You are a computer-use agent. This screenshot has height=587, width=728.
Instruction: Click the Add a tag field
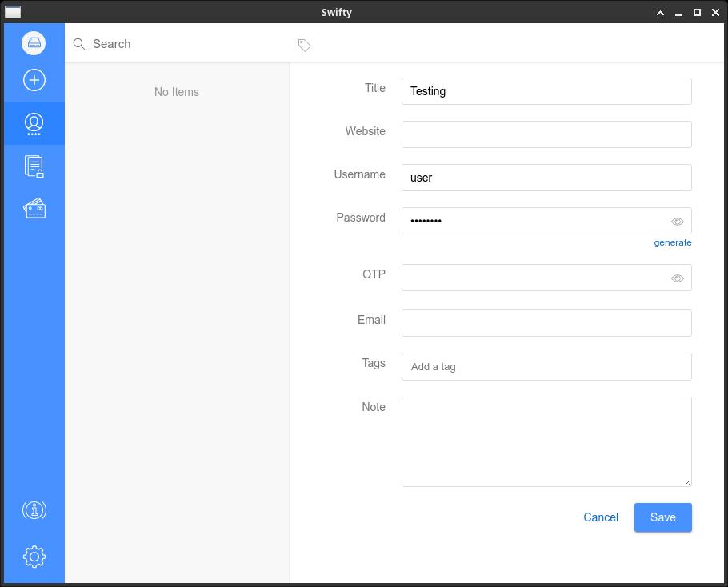click(546, 366)
